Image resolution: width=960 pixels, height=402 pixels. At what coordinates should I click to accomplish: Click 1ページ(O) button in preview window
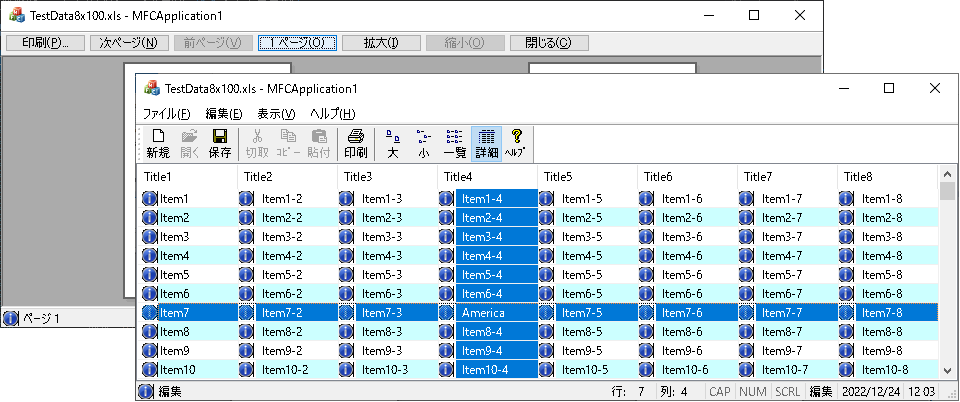(297, 43)
